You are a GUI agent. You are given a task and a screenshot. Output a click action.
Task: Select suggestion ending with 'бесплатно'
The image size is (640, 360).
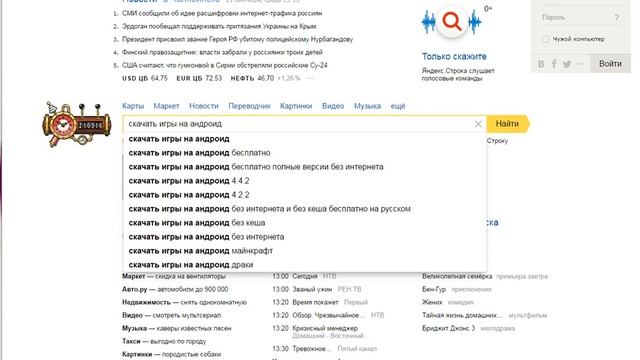click(304, 153)
